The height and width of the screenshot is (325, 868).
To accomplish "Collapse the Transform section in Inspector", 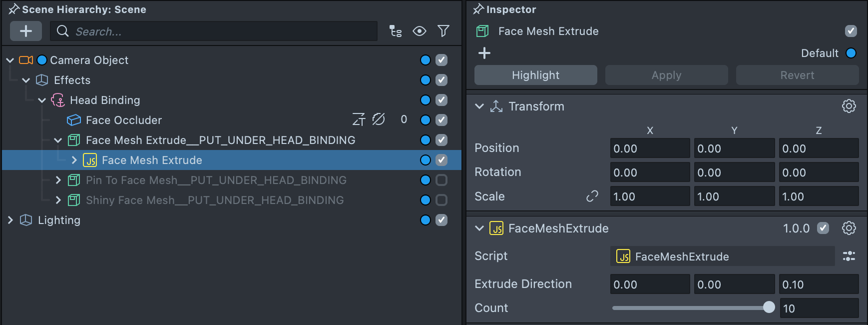I will [479, 106].
